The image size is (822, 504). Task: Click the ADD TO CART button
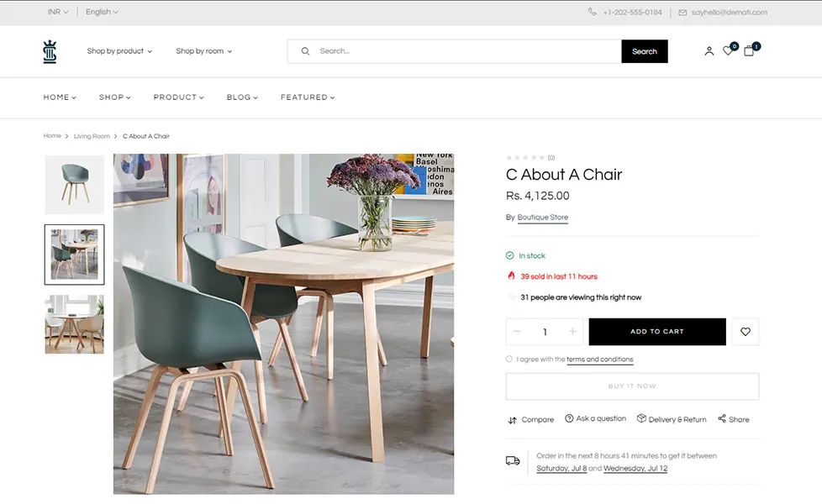coord(657,332)
